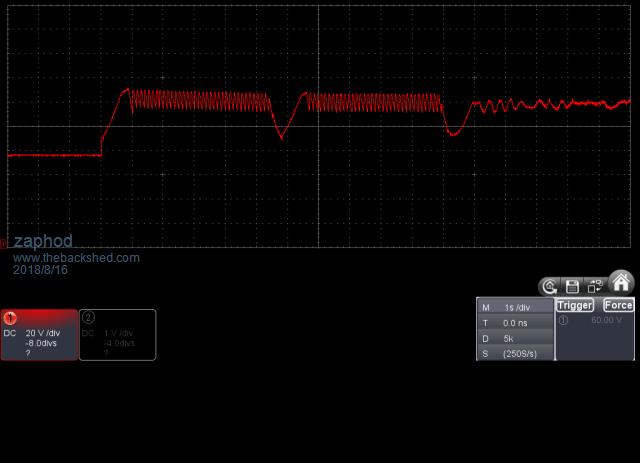Click the 60.00 V trigger level value
640x463 pixels.
[x=606, y=321]
